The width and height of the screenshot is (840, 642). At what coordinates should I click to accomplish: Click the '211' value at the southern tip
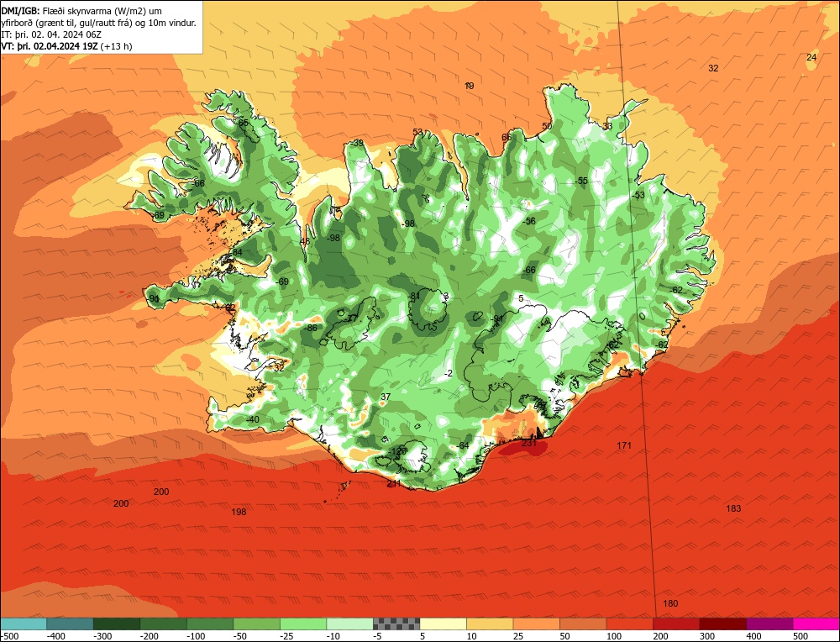coord(394,483)
